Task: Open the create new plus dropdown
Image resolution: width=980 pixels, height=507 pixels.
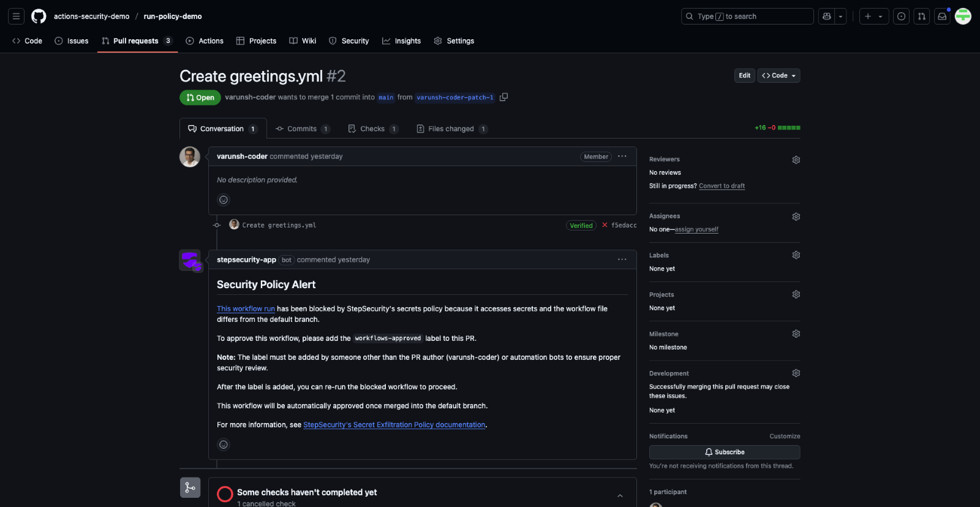Action: click(x=873, y=17)
